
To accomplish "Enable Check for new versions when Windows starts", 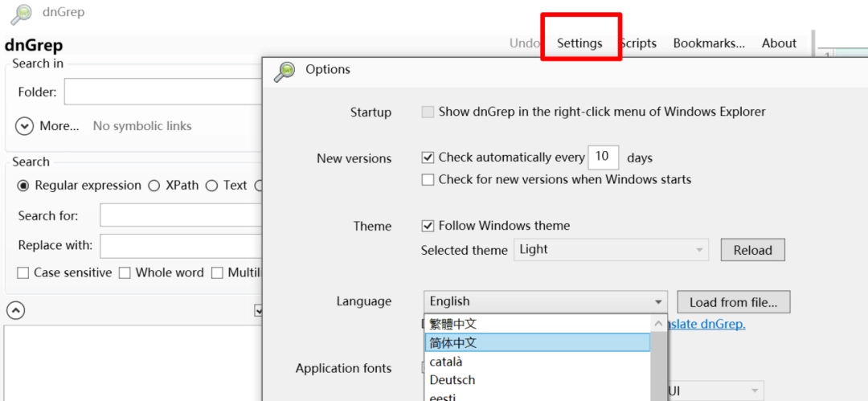I will point(428,180).
